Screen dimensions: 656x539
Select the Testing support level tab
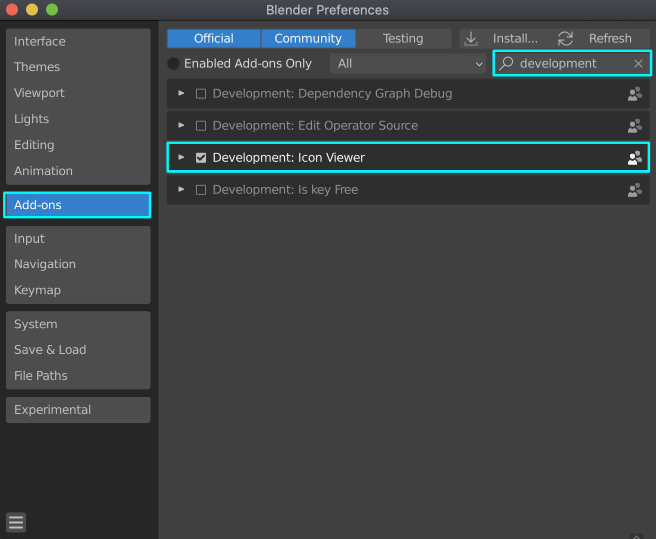pos(403,38)
